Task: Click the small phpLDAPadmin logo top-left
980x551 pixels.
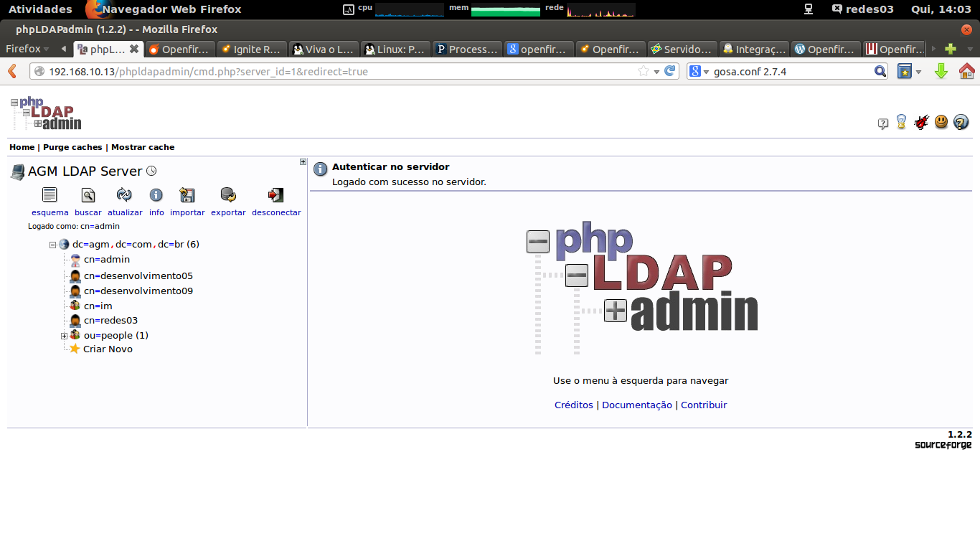Action: (x=46, y=113)
